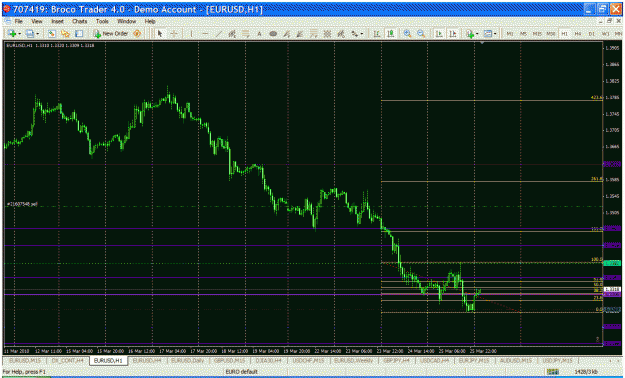625x378 pixels.
Task: Click the New Order button
Action: pos(110,34)
